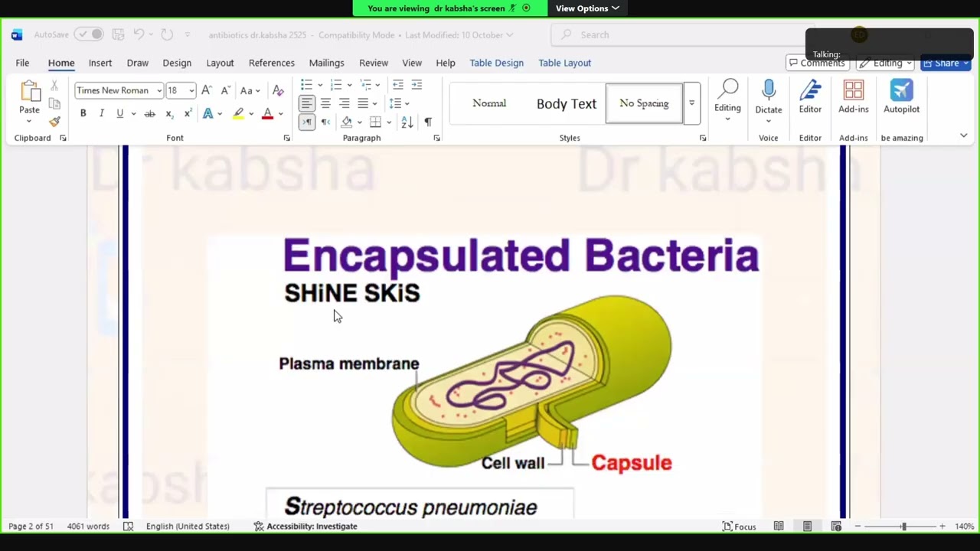980x551 pixels.
Task: Launch the Autopilot add-in
Action: click(x=902, y=97)
